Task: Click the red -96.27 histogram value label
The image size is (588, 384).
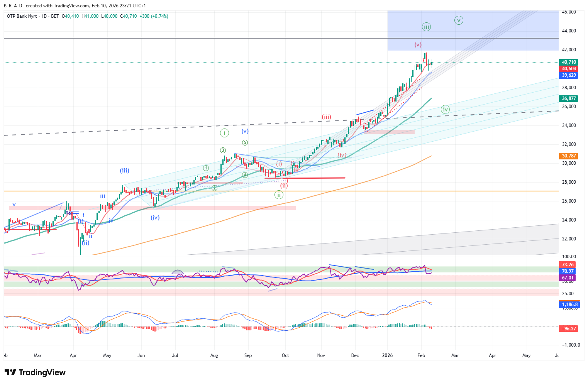Action: click(569, 329)
